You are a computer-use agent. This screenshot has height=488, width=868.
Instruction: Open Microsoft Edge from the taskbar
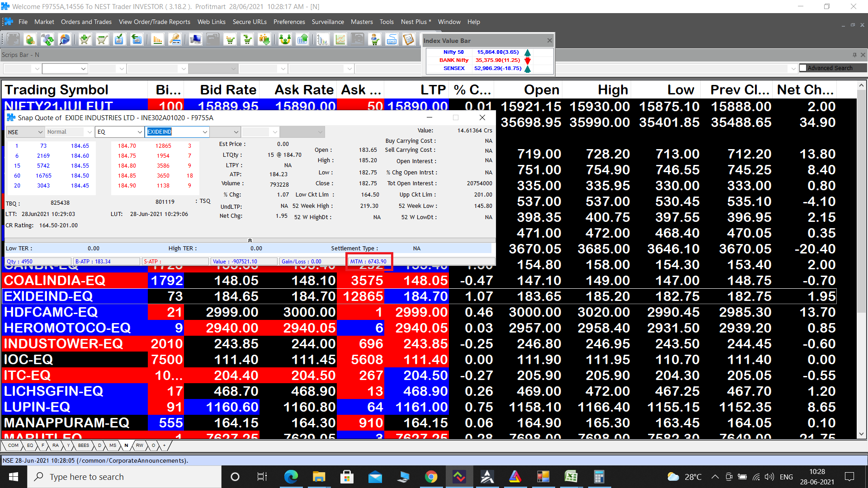point(291,477)
